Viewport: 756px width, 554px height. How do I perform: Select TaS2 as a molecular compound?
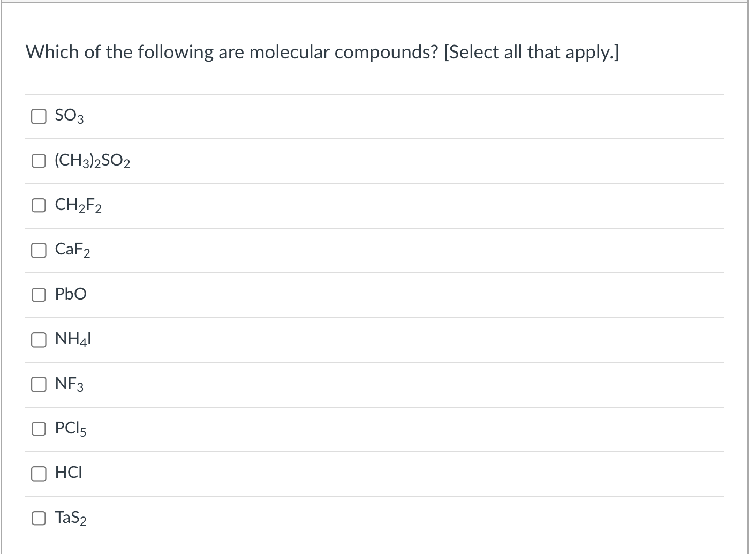point(38,518)
